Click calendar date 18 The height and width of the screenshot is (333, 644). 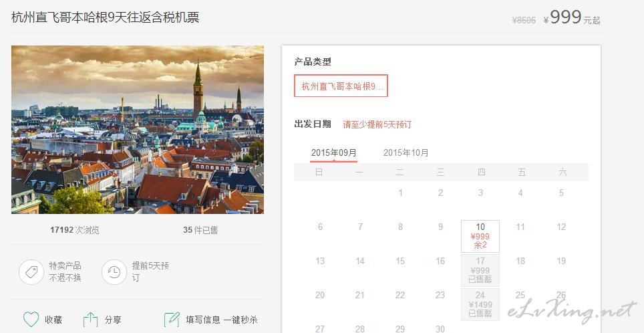[520, 261]
